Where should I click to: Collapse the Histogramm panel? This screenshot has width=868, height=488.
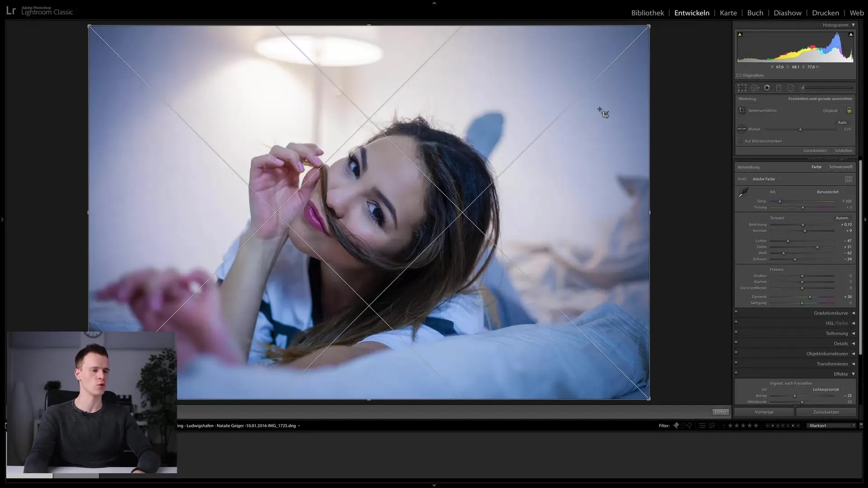(853, 25)
